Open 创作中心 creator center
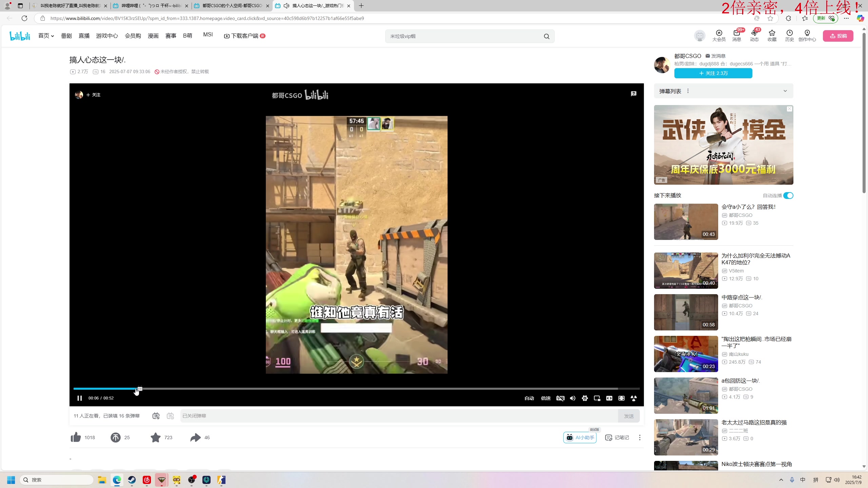Viewport: 868px width, 488px height. pos(807,36)
